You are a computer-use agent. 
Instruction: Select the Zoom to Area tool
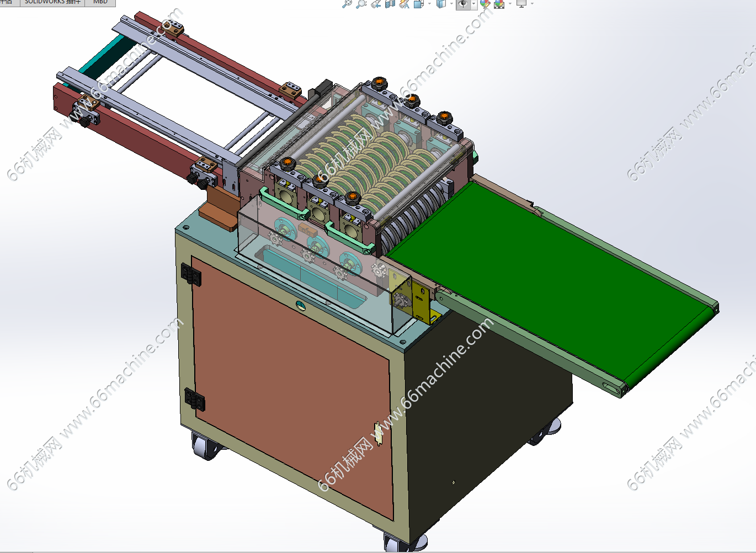pyautogui.click(x=361, y=3)
